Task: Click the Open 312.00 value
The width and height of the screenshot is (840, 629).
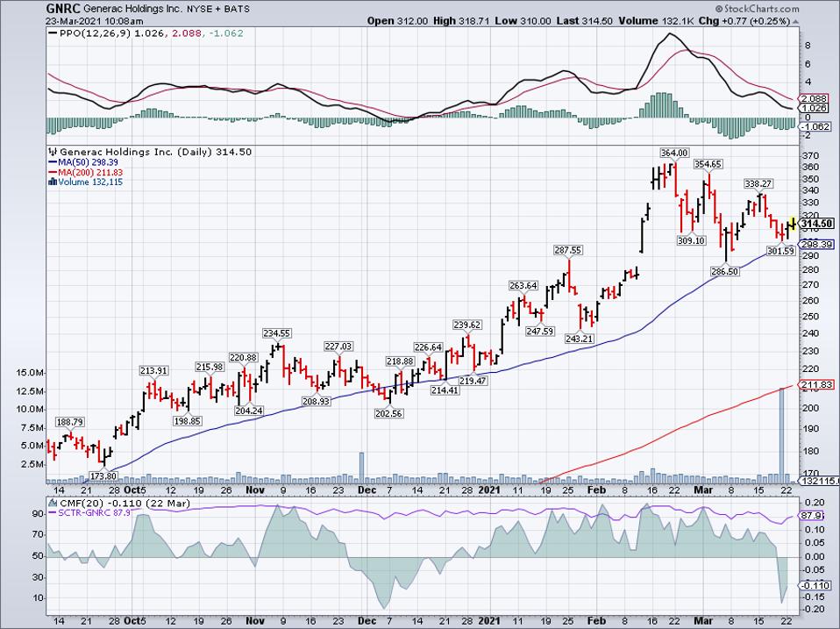Action: 397,21
